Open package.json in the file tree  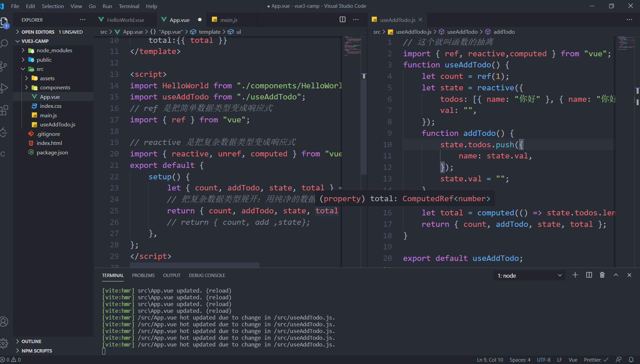click(53, 152)
